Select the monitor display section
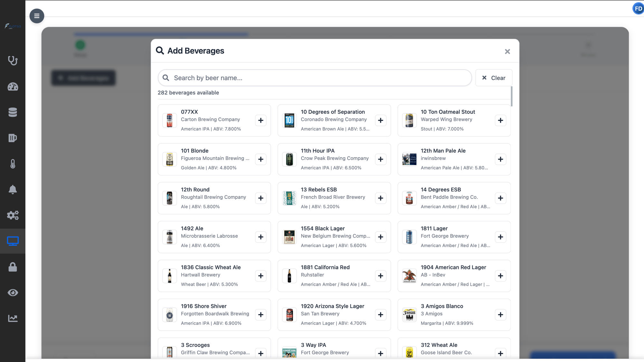Screen dimensions: 644x362 tap(13, 241)
